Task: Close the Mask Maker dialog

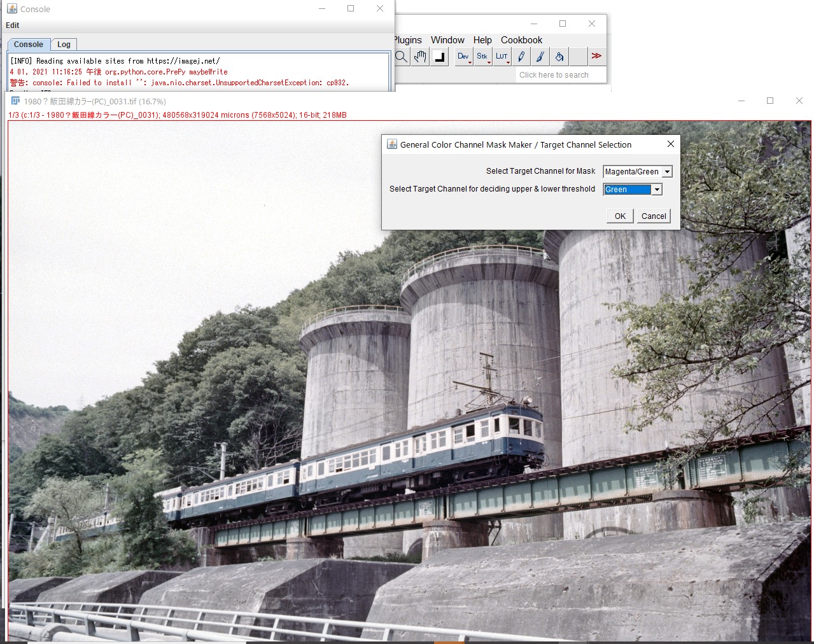Action: (x=670, y=144)
